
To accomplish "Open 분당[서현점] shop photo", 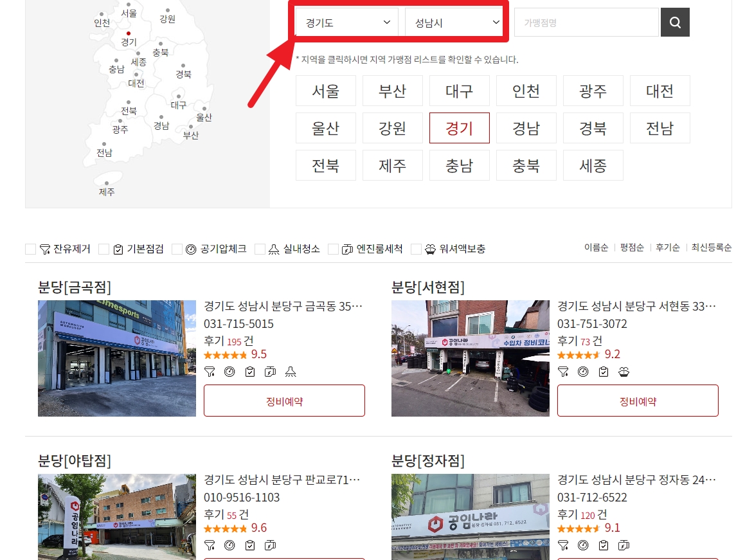I will pos(471,358).
